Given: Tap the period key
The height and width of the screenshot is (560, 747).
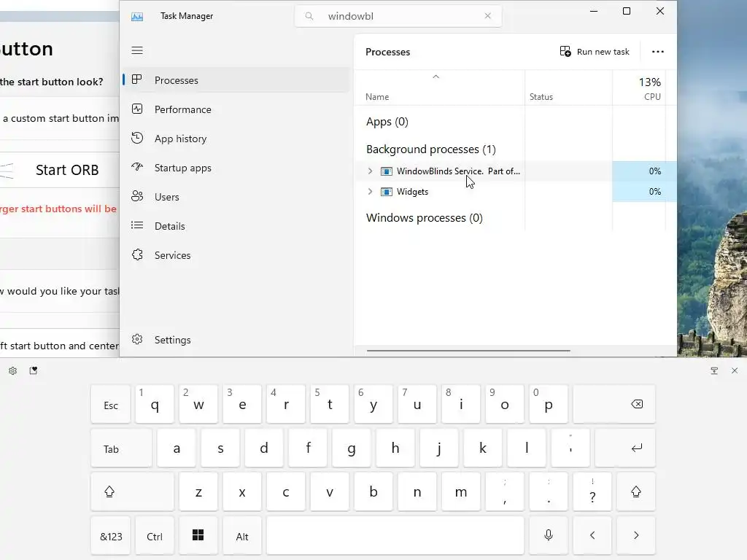Looking at the screenshot, I should click(x=549, y=492).
